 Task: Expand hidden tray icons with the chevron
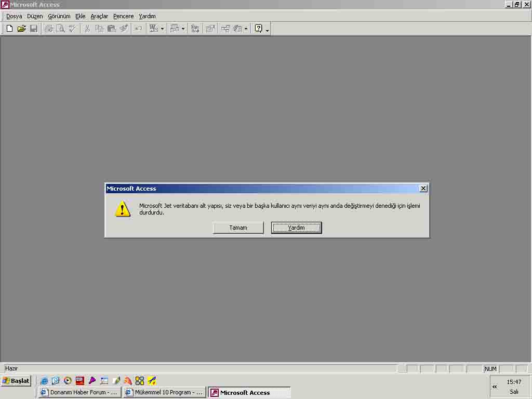pos(495,387)
